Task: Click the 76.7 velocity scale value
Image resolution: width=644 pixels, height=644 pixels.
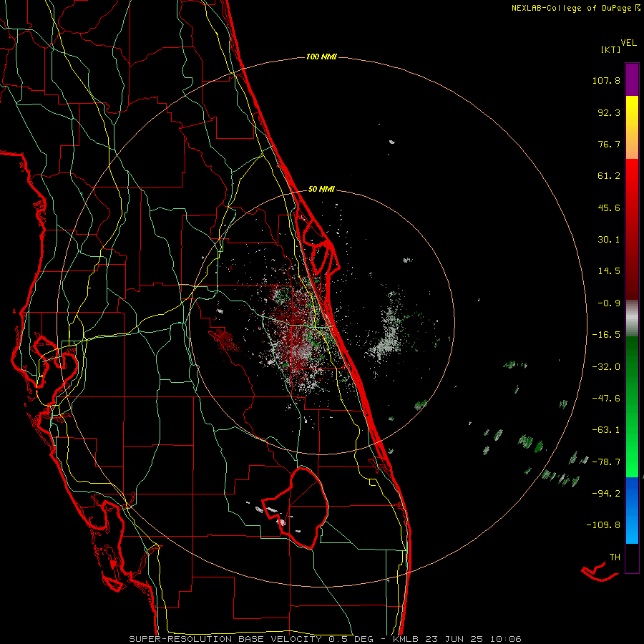Action: click(609, 144)
